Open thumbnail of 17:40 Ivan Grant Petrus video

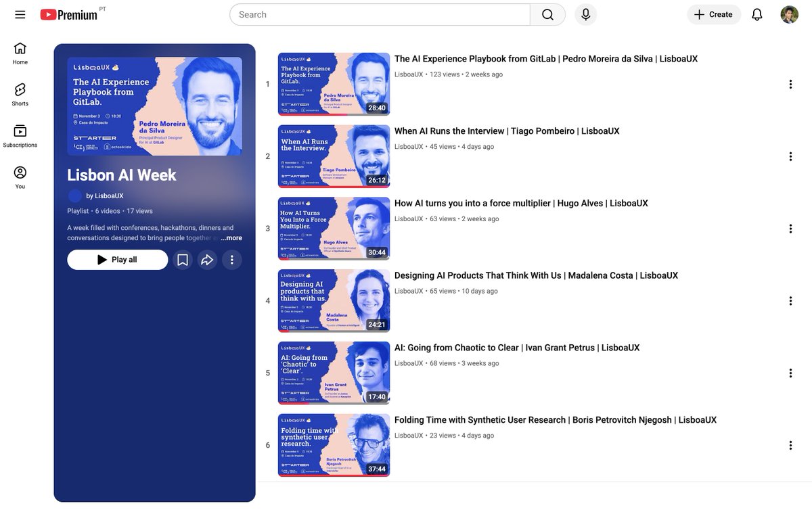click(x=334, y=373)
